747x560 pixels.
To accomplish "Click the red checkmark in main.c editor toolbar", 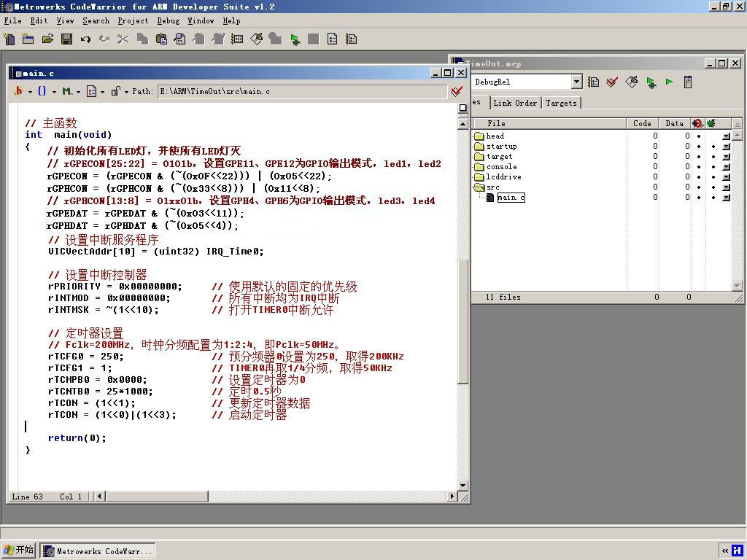I will coord(457,91).
